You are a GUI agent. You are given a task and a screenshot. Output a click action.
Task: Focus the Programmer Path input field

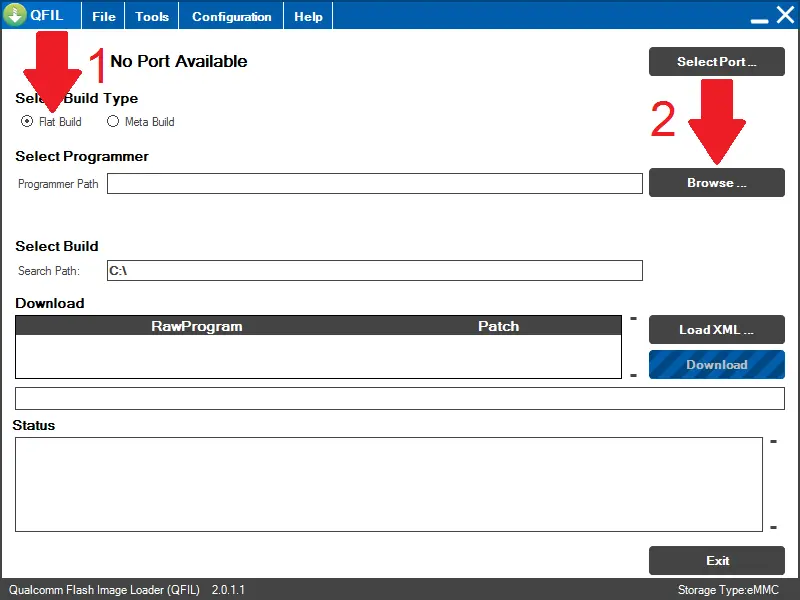click(x=374, y=184)
